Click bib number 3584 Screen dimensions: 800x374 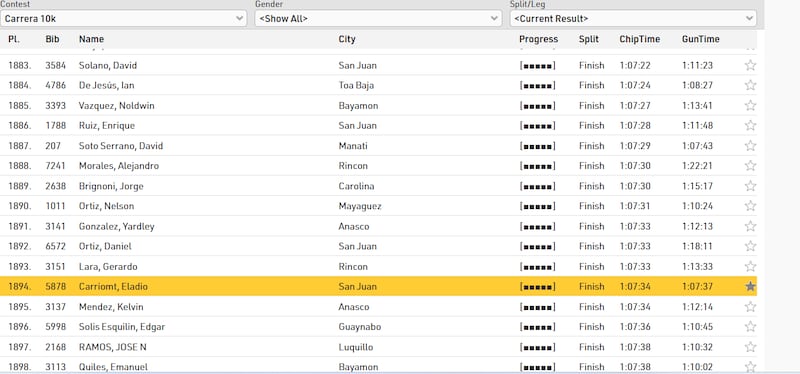55,65
